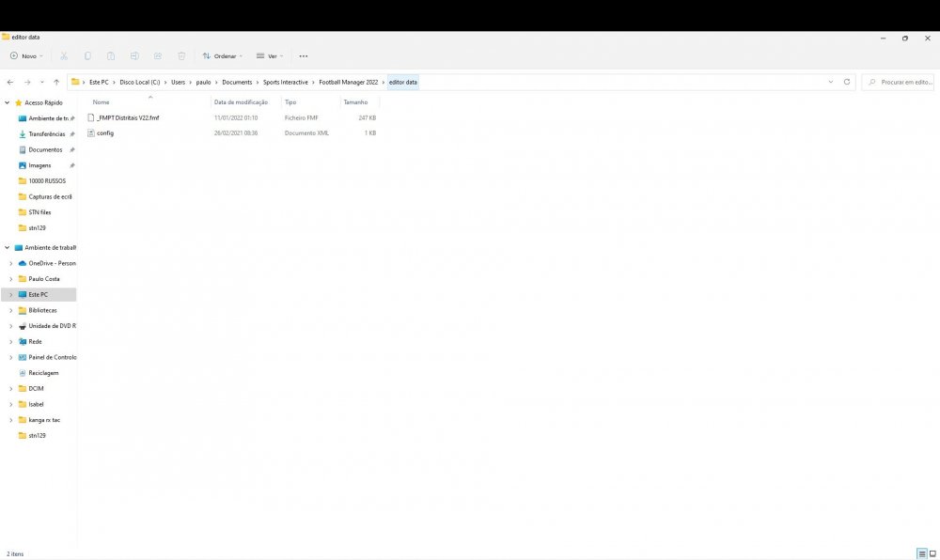Go forward with the right arrow
Screen dimensions: 940x560
(27, 82)
